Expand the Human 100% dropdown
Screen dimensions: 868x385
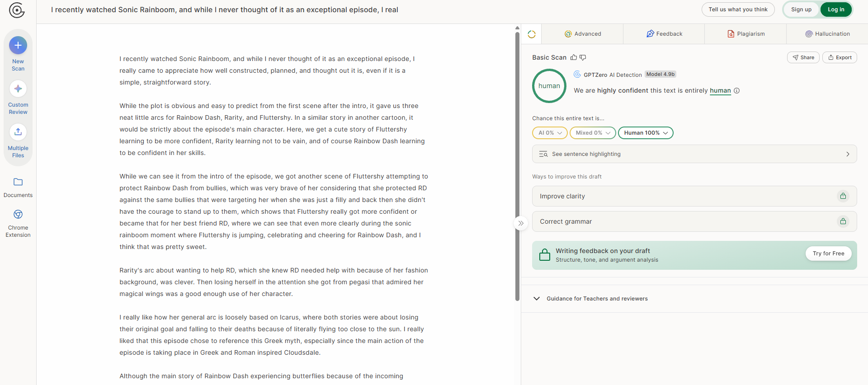coord(646,133)
